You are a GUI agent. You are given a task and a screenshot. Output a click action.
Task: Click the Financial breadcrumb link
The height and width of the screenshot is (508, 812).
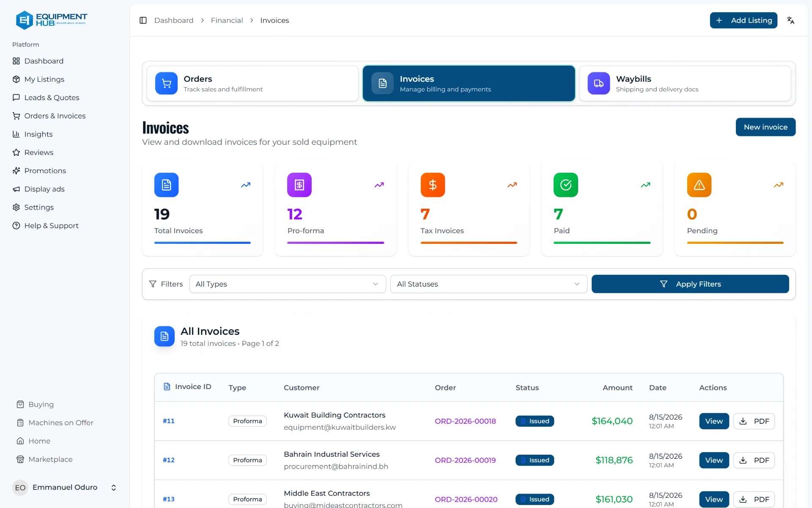click(x=227, y=20)
